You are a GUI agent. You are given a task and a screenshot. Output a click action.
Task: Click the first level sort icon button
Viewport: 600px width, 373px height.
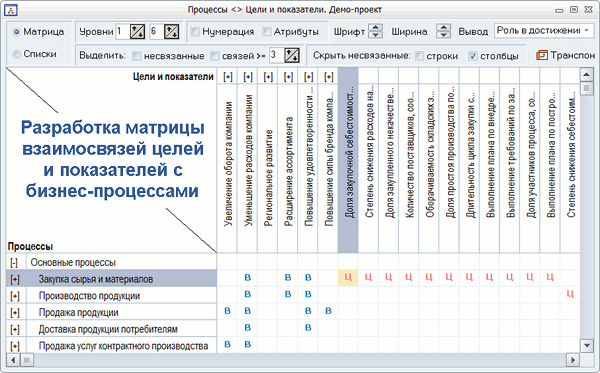click(x=137, y=31)
